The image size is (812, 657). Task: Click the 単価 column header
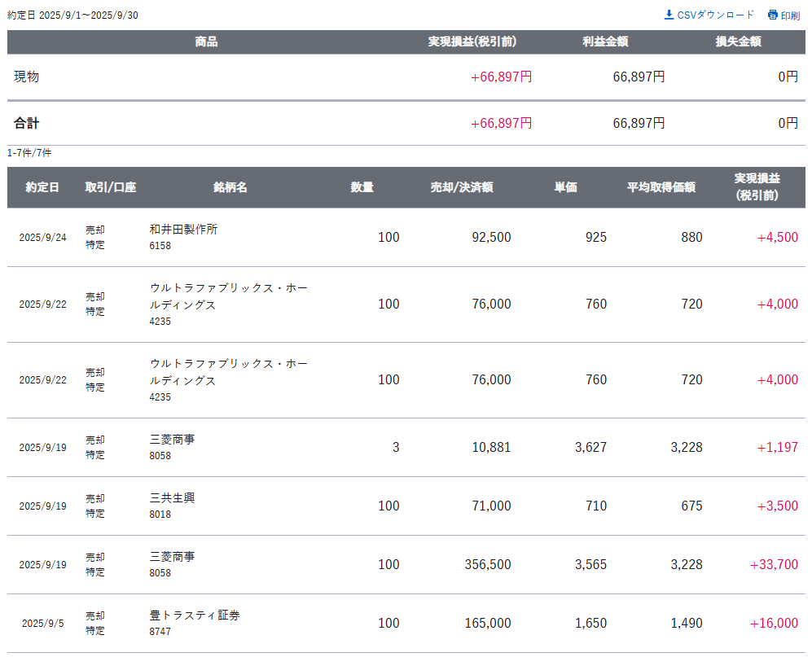click(565, 187)
